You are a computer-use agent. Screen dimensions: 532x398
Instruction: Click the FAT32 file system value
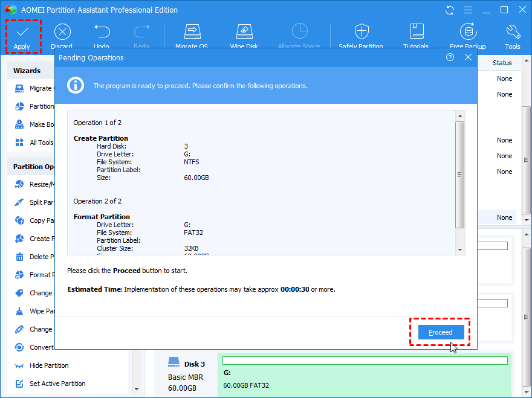[x=193, y=233]
